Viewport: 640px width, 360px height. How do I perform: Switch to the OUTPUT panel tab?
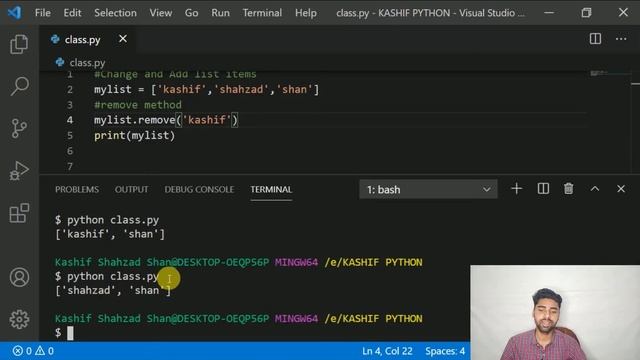tap(131, 189)
